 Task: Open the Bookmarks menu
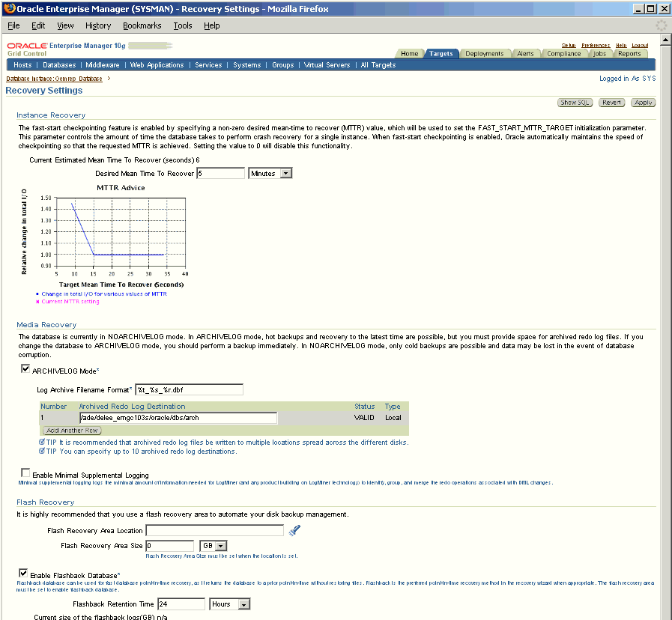tap(142, 25)
